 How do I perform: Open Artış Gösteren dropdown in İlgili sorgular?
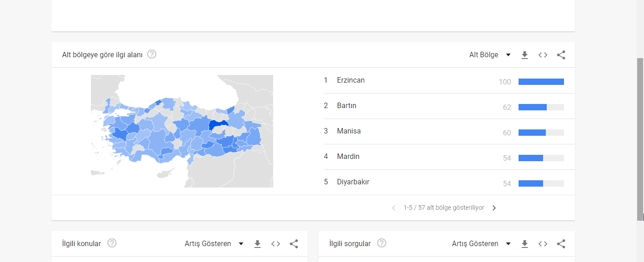coord(481,244)
